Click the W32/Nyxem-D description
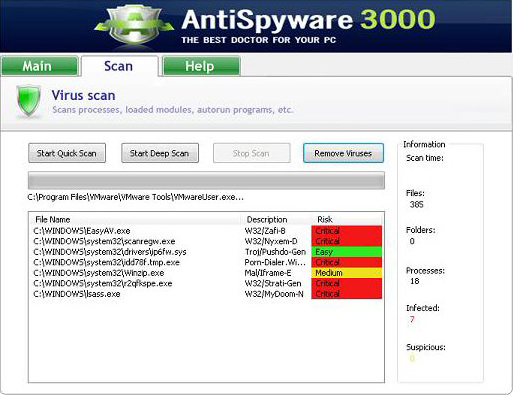 click(x=271, y=241)
